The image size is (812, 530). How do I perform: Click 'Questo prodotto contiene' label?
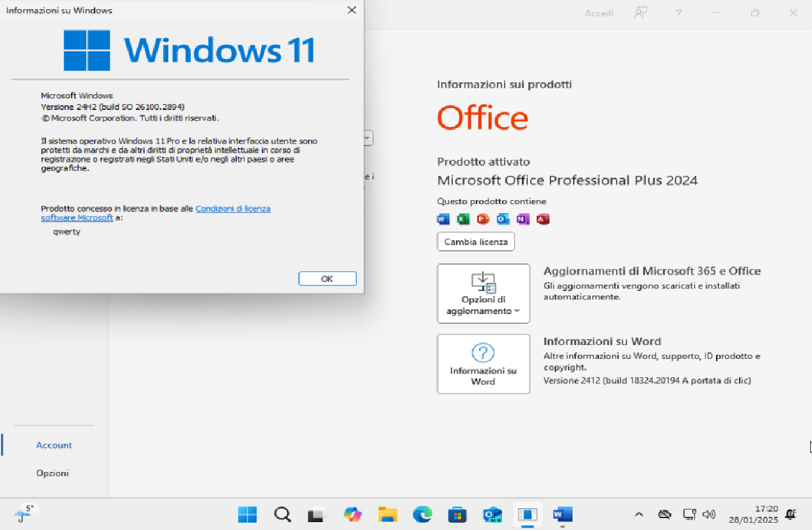[x=492, y=201]
